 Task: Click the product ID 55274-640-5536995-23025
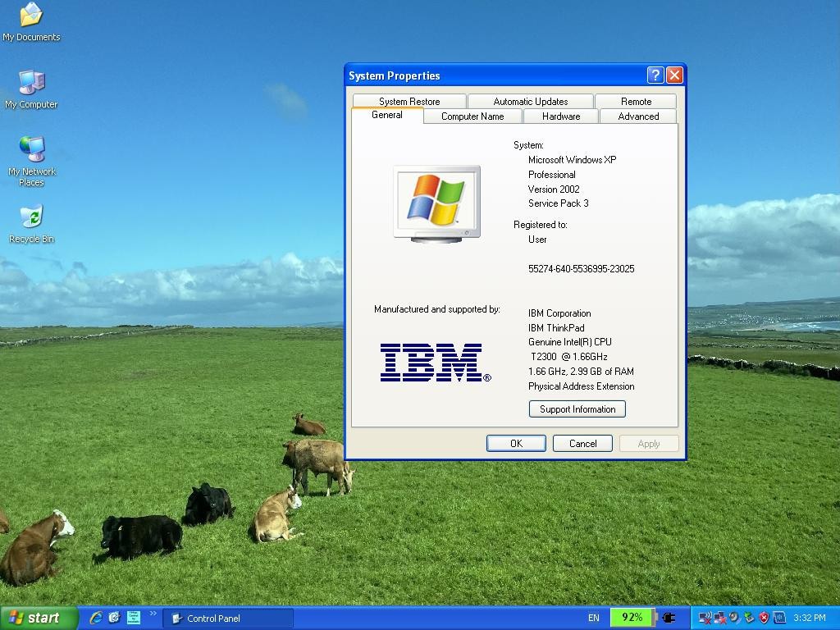(x=582, y=268)
